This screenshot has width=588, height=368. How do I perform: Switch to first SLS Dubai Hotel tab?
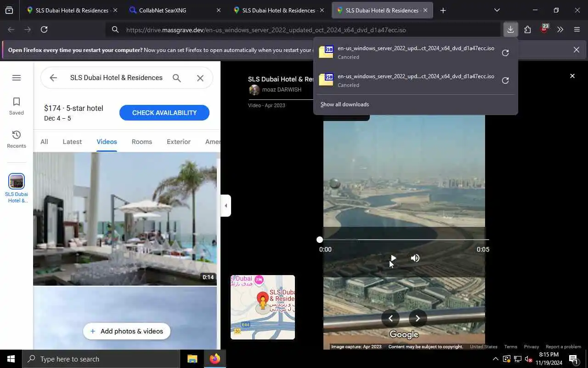click(72, 10)
